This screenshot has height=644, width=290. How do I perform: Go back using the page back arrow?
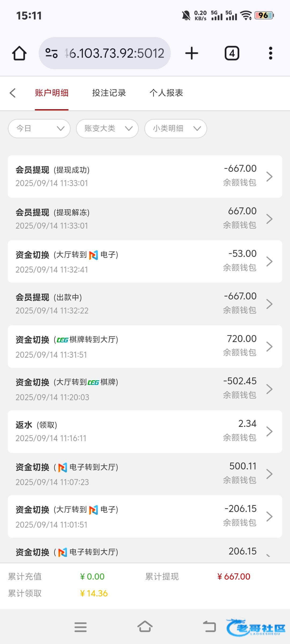tap(13, 93)
